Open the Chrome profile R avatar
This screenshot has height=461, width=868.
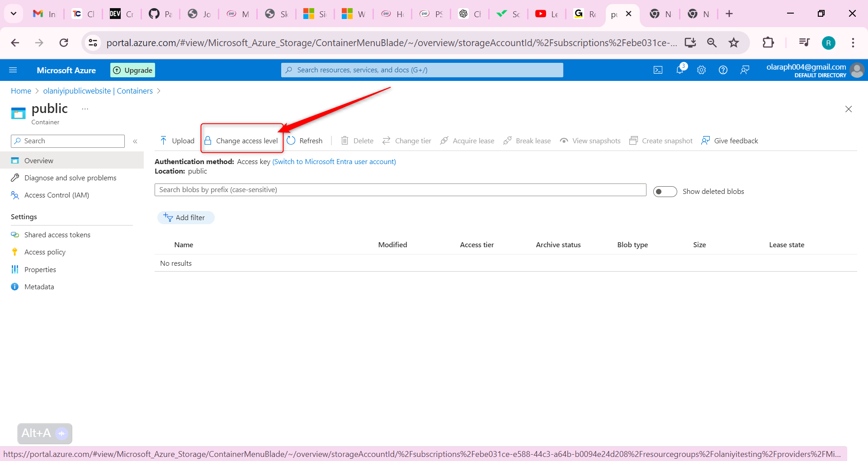pyautogui.click(x=828, y=43)
